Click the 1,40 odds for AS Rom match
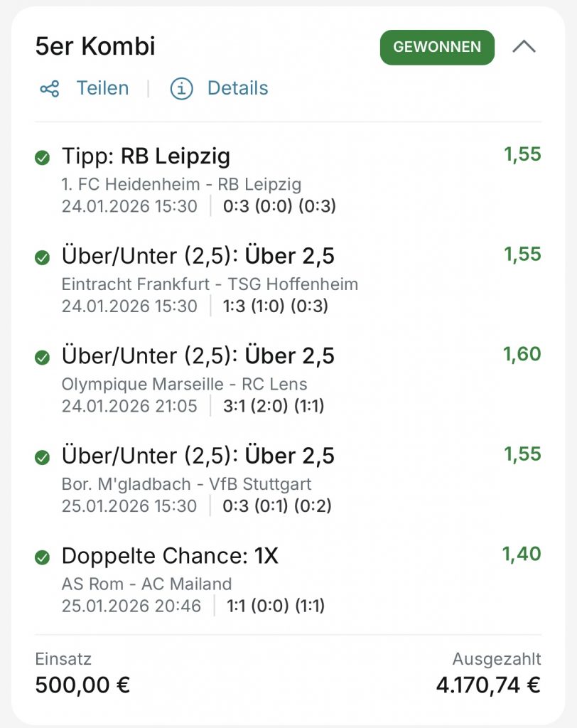Viewport: 577px width, 728px height. tap(522, 554)
